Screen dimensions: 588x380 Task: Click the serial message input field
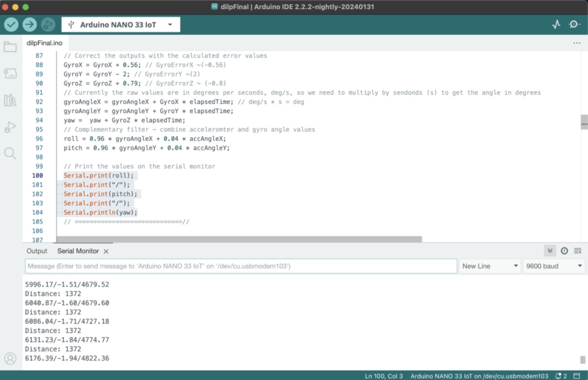click(x=241, y=266)
